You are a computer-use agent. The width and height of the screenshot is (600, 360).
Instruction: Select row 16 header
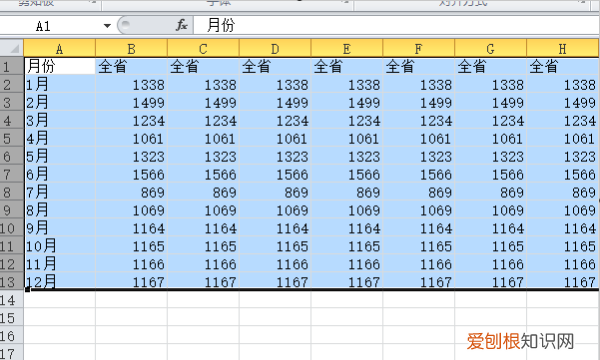click(11, 336)
